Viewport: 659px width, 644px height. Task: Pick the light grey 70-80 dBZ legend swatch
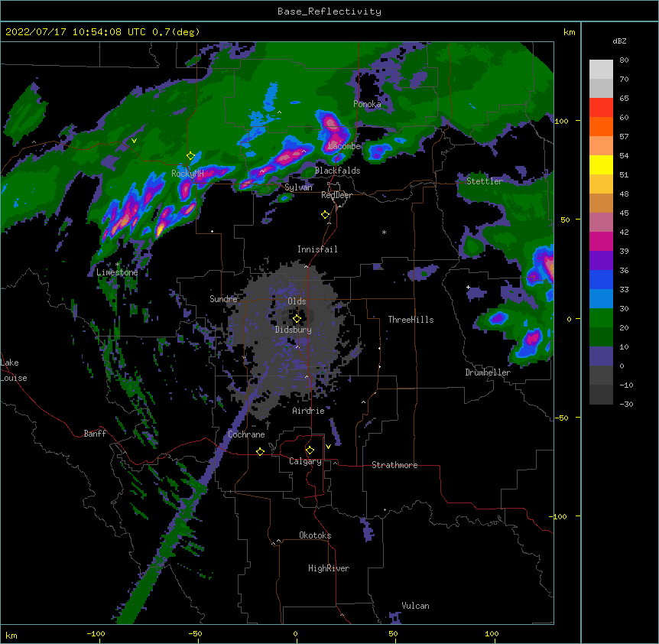(601, 70)
